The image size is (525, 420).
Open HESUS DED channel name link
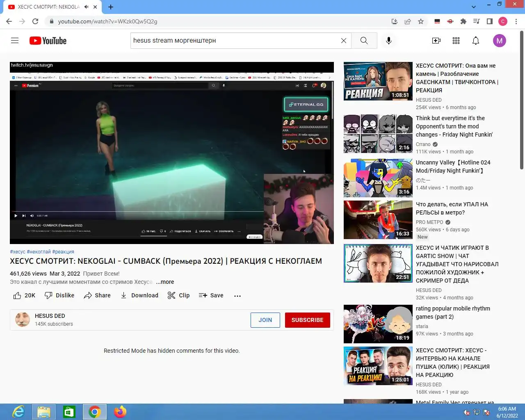(x=50, y=316)
